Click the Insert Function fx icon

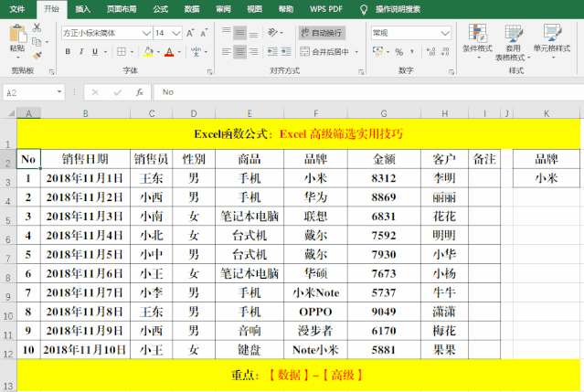[x=140, y=92]
